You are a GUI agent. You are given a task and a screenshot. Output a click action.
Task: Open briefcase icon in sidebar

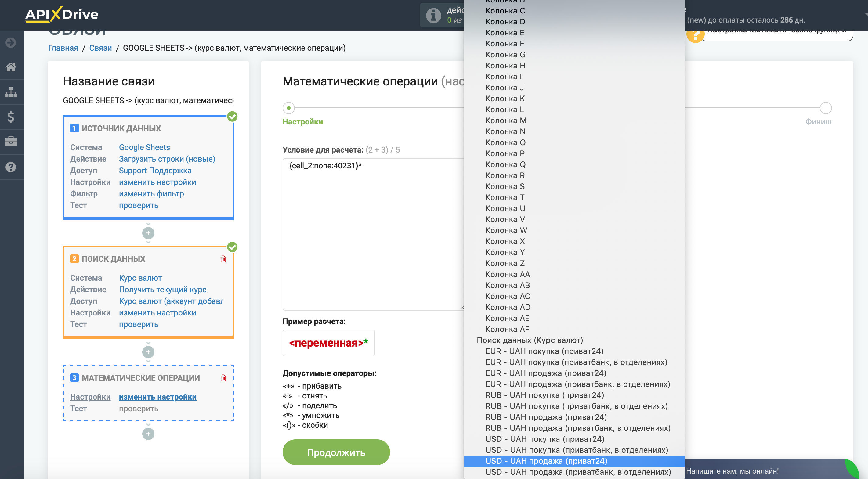[11, 142]
